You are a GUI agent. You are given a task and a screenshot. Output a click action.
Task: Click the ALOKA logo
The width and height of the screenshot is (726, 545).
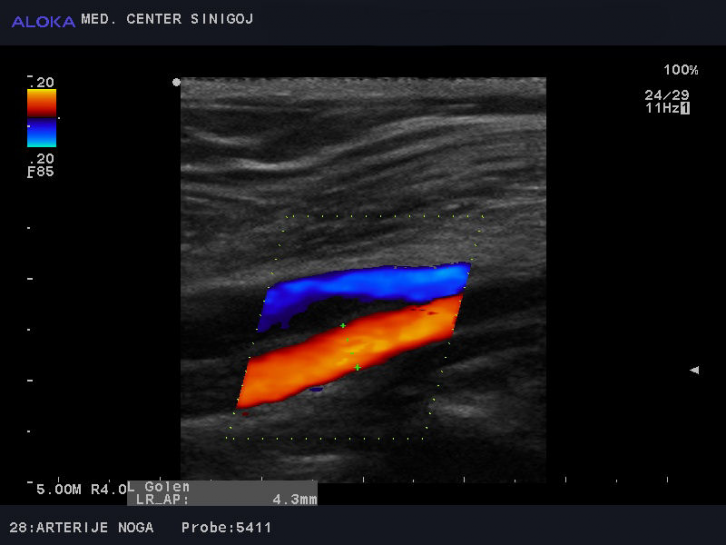43,21
